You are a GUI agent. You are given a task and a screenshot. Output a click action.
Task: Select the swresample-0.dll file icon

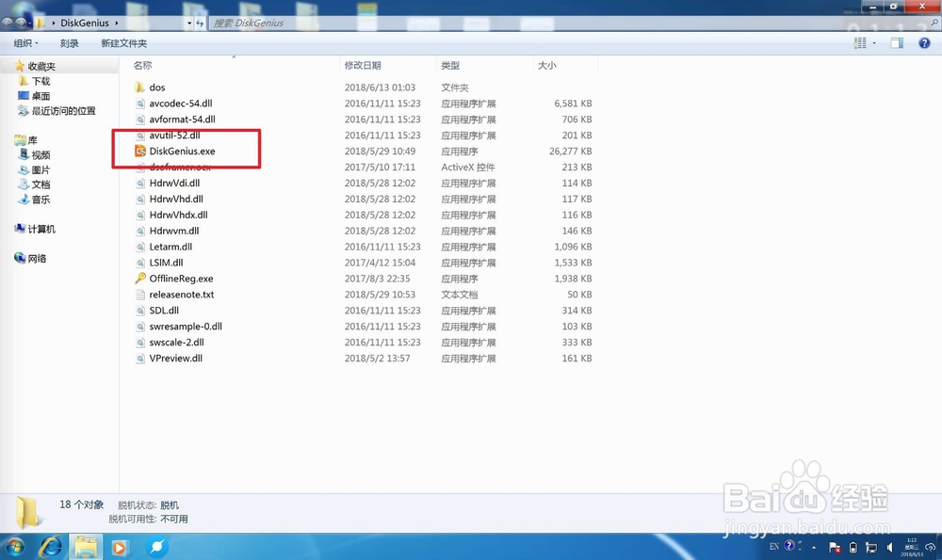140,327
